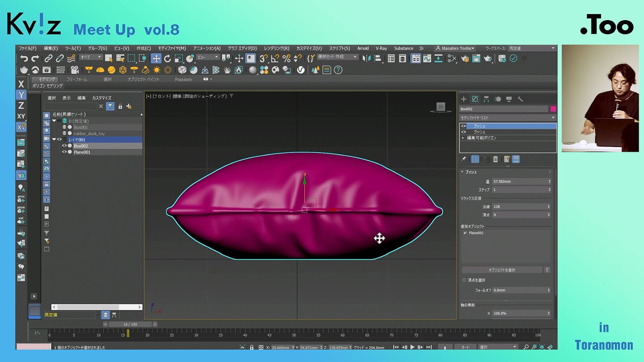This screenshot has width=644, height=362.
Task: Uncheck Plane001 in collision objects list
Action: [465, 233]
